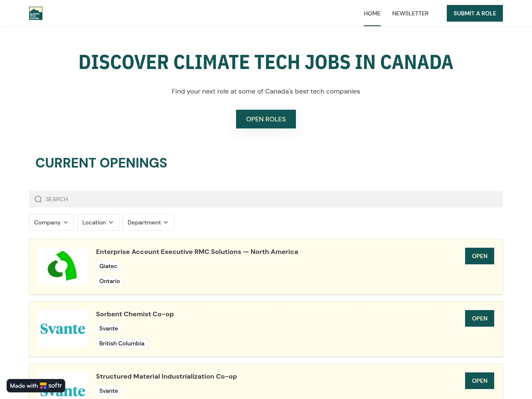532x399 pixels.
Task: Click the Giatec company tag
Action: (108, 266)
